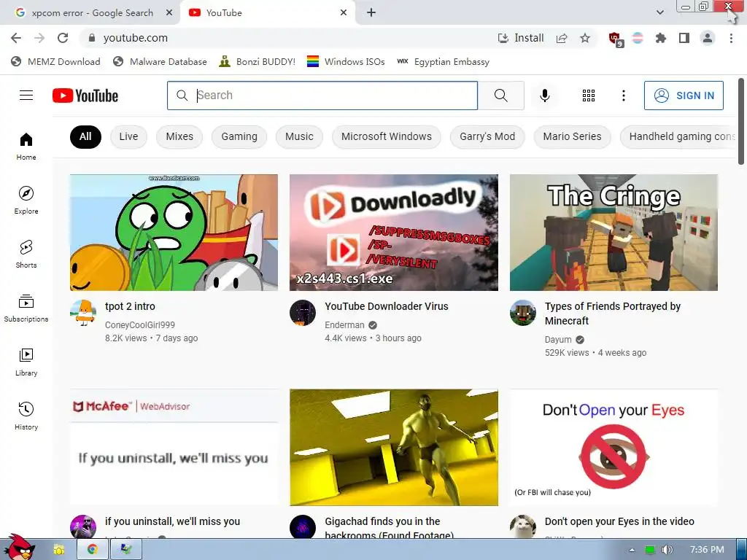Click Install app button in address bar
This screenshot has height=560, width=747.
coord(521,38)
